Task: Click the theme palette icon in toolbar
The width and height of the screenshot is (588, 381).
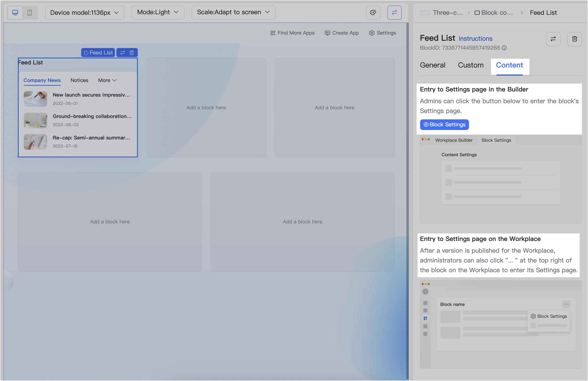Action: 373,13
